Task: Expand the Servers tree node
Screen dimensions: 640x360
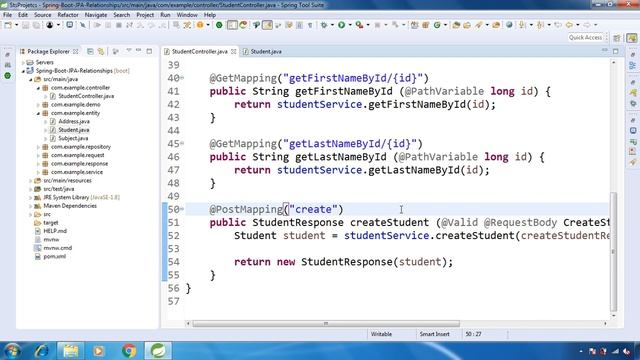Action: [23, 62]
